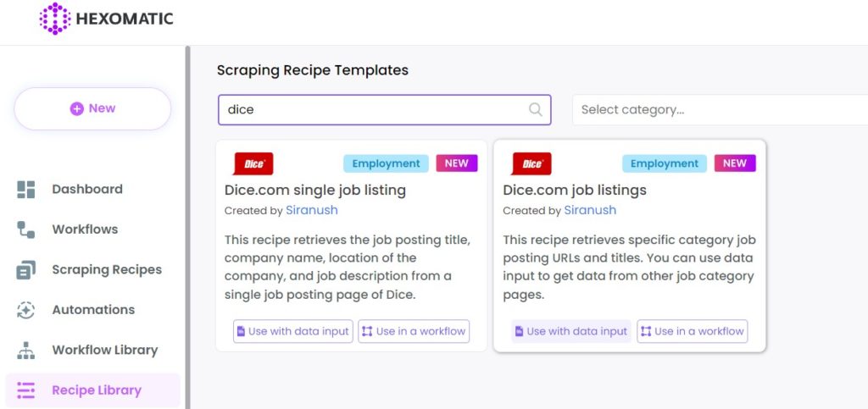Click the Workflows sidebar icon
The image size is (868, 409).
(x=25, y=229)
